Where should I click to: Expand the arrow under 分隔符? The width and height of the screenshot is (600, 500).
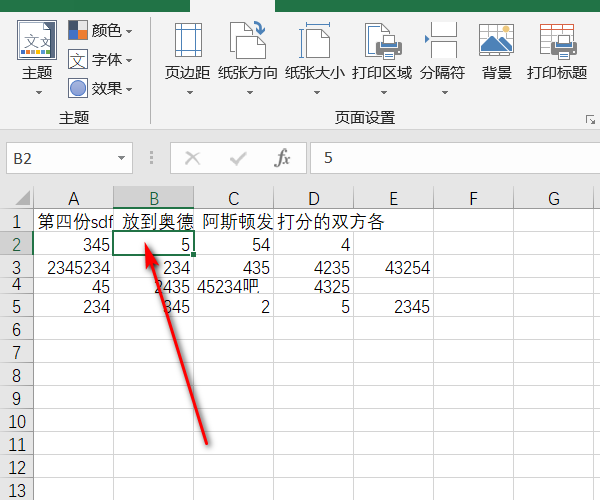445,93
